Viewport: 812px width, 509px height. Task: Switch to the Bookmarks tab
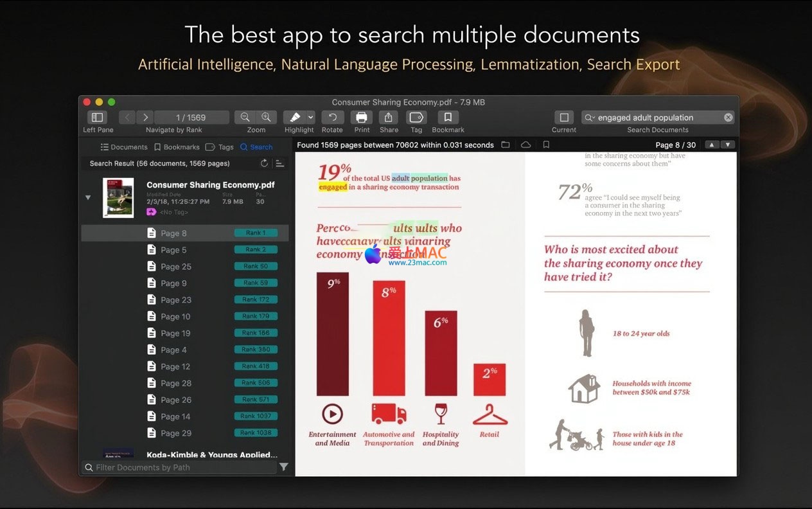[177, 147]
